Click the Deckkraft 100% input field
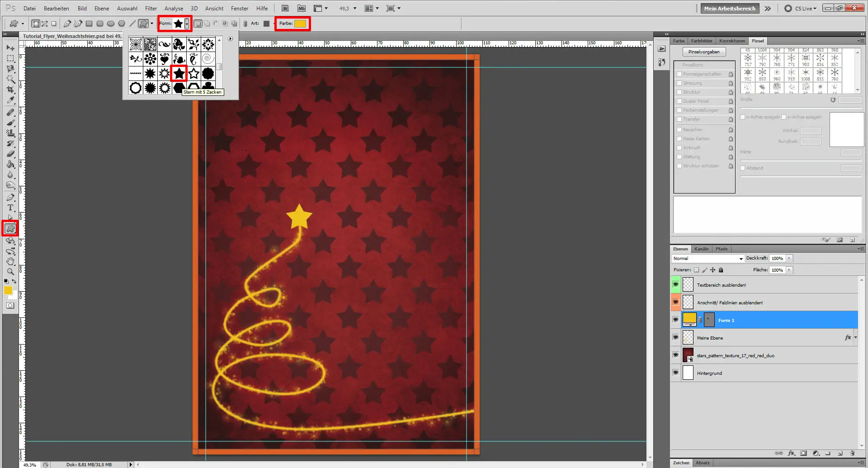 778,258
